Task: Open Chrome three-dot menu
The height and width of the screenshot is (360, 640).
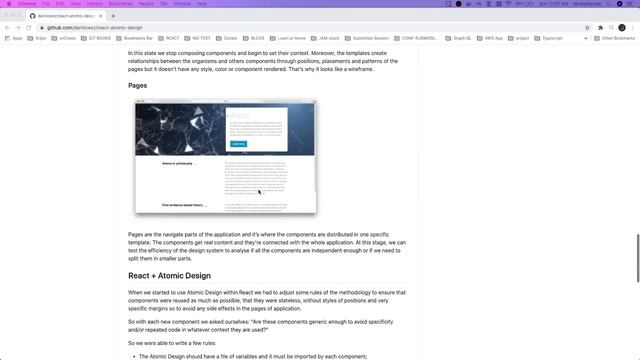Action: tap(633, 28)
